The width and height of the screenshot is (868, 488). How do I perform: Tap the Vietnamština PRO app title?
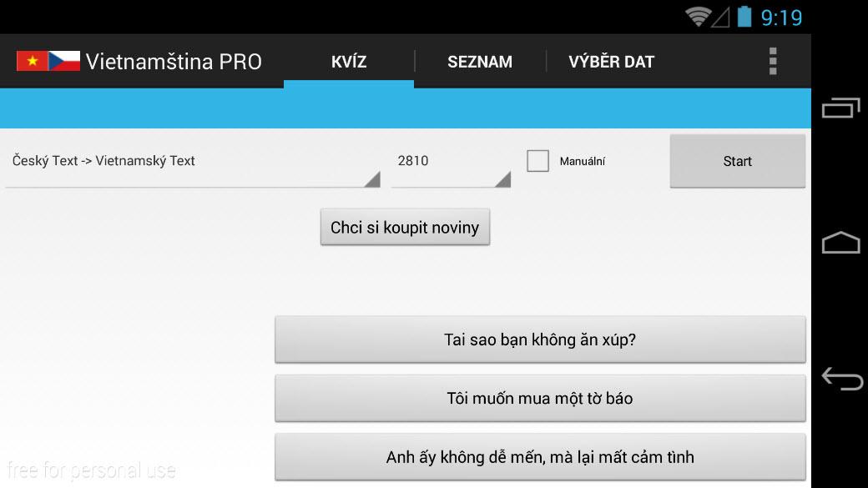coord(174,62)
